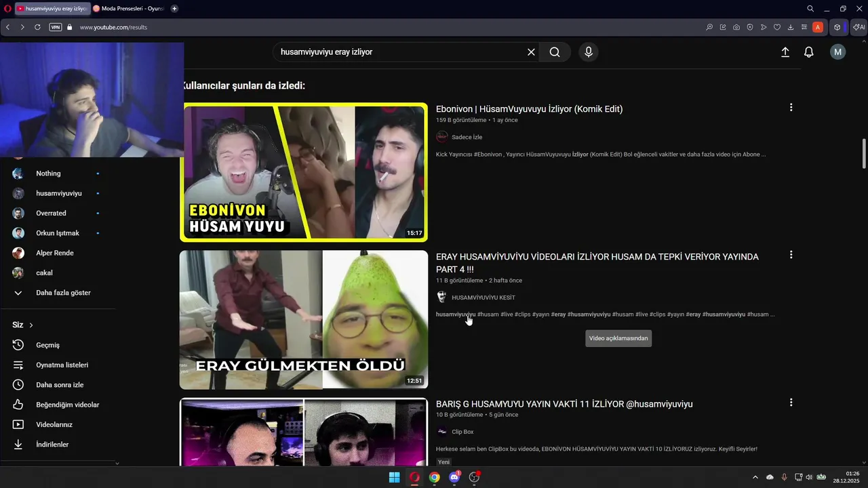Viewport: 868px width, 488px height.
Task: Click the address bar URL youtube.com/results
Action: click(113, 27)
